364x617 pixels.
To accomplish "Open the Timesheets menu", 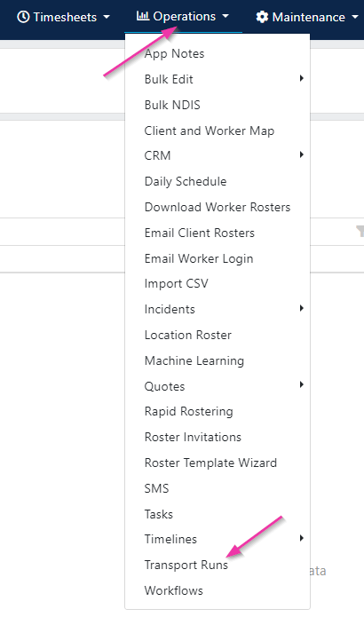I will (63, 17).
